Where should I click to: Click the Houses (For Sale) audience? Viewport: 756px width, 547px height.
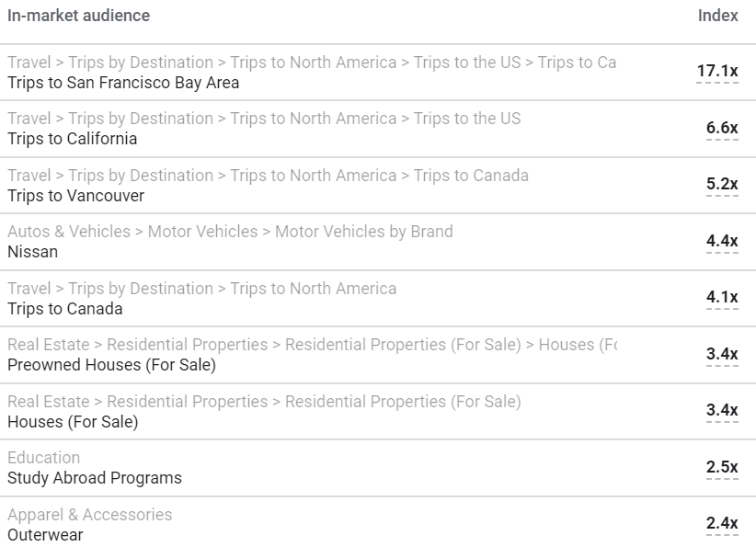click(x=73, y=422)
